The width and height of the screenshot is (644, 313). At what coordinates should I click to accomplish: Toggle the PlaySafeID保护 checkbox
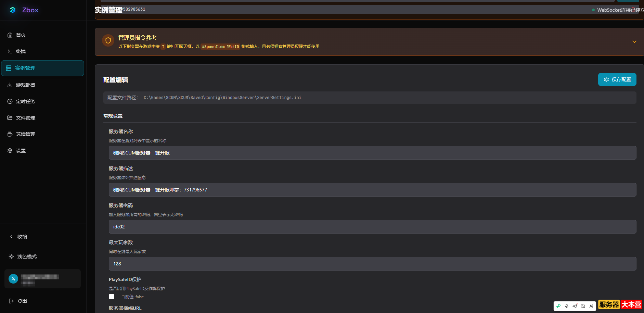[112, 297]
